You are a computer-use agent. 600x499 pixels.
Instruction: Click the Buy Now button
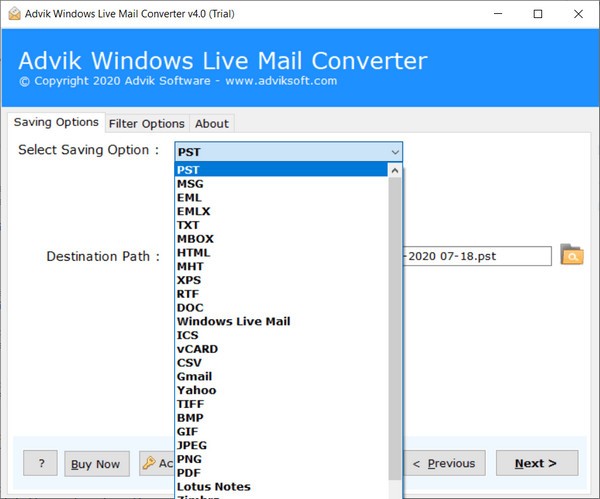(97, 464)
